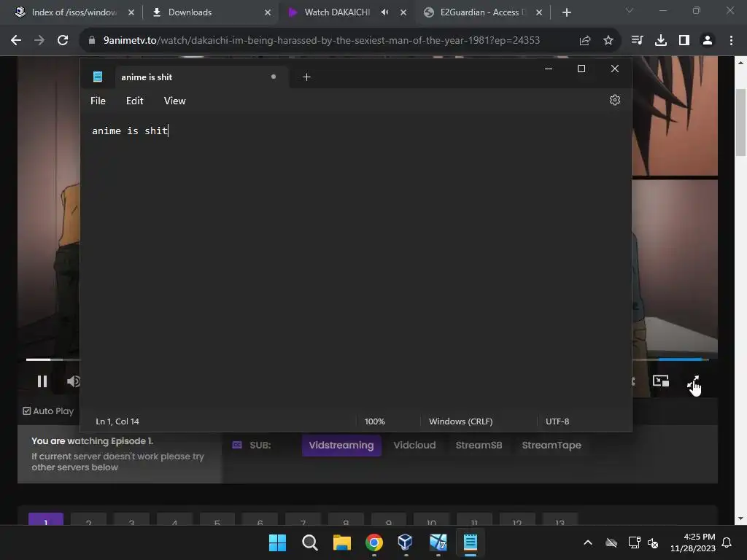Viewport: 747px width, 560px height.
Task: Open Chrome from taskbar
Action: click(374, 542)
